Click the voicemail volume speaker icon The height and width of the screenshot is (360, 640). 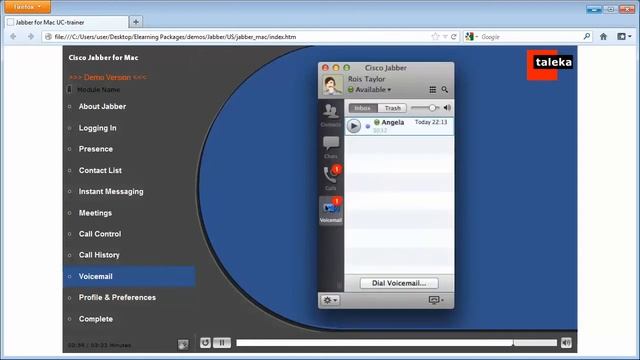(447, 108)
